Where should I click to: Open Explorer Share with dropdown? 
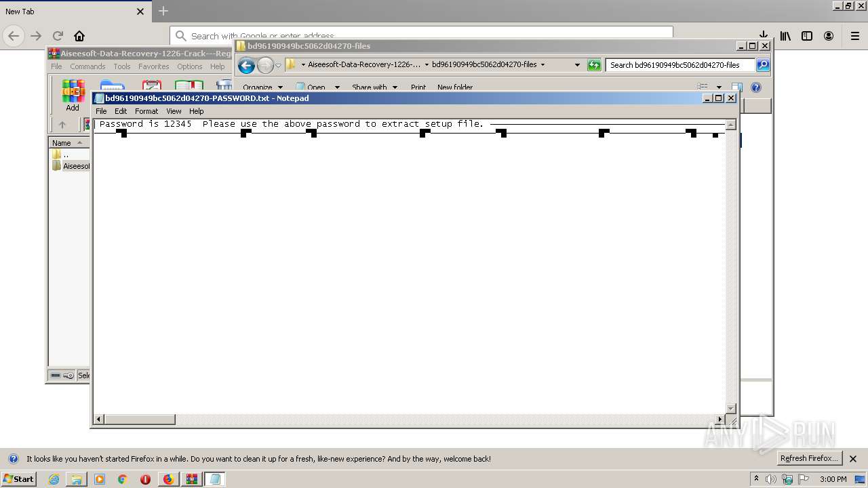coord(375,87)
